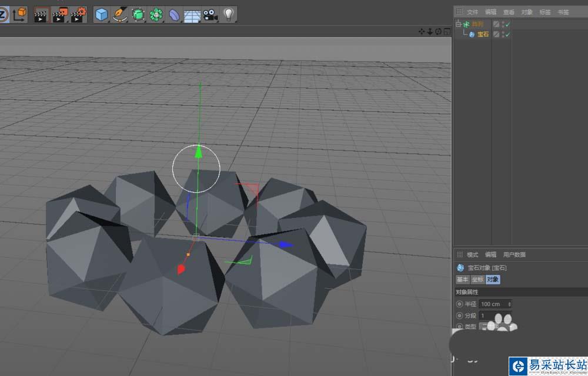The width and height of the screenshot is (588, 376).
Task: Select the 阵列 object in the object manager
Action: (x=477, y=24)
